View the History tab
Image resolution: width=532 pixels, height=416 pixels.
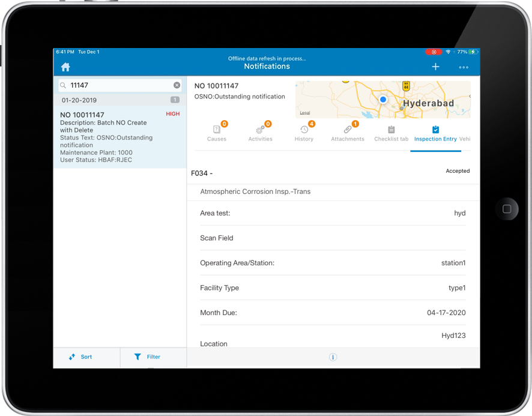pos(304,133)
